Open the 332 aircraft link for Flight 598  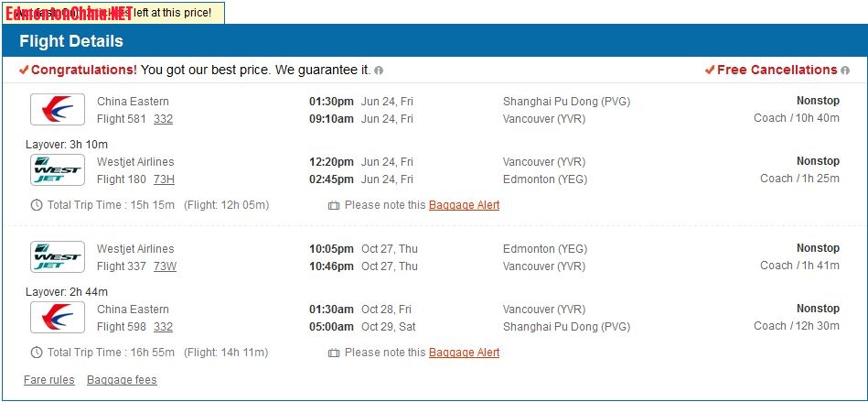pos(163,326)
